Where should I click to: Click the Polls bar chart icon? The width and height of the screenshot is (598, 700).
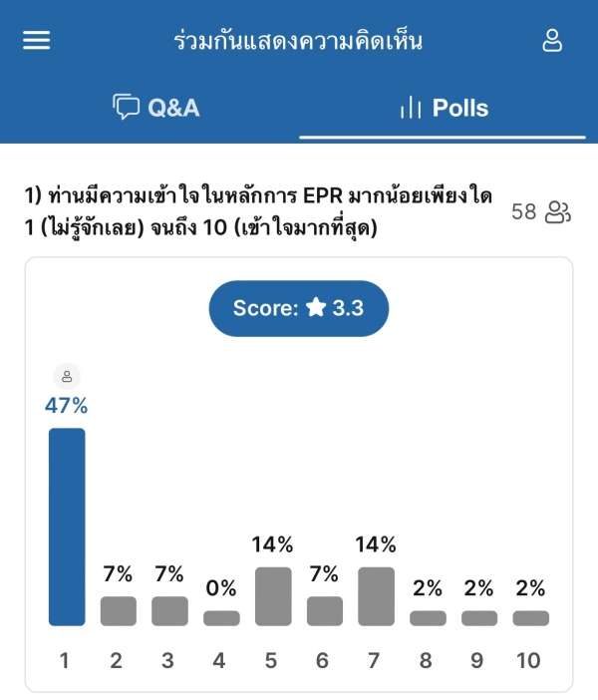coord(411,108)
